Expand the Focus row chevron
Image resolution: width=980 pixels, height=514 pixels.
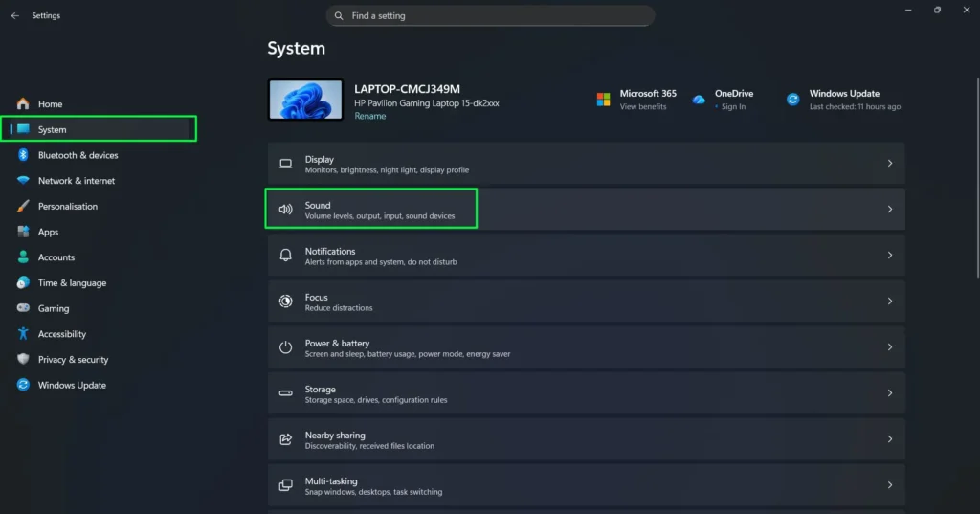point(890,302)
